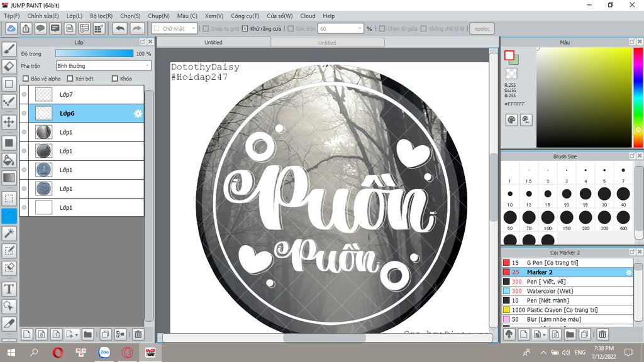Undock the Lớp panel with float icon
The image size is (644, 362).
pos(143,42)
